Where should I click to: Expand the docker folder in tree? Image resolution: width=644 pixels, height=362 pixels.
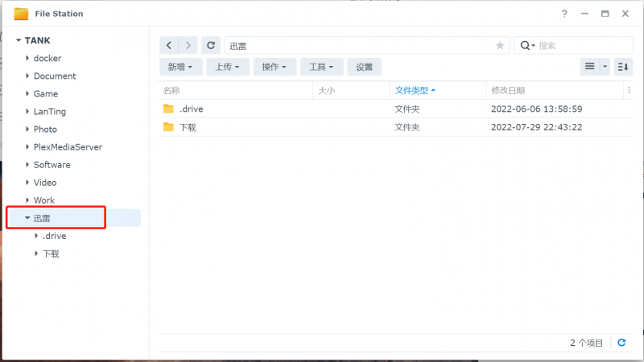point(27,58)
